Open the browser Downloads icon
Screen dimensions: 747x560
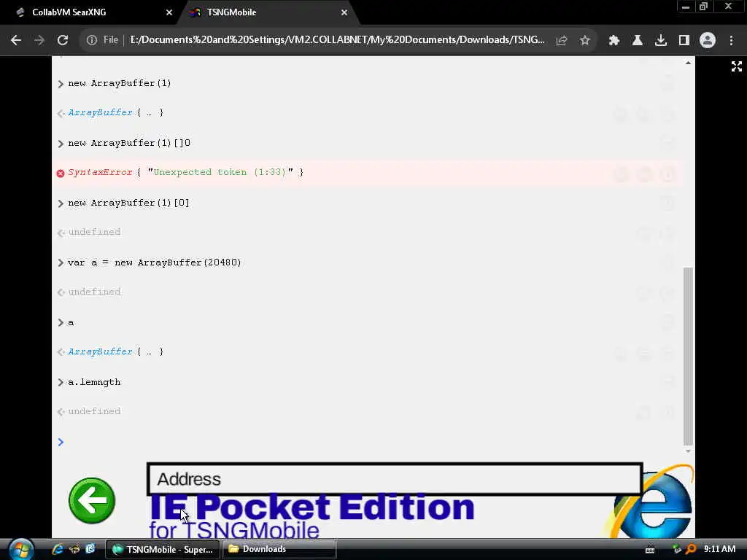[660, 41]
